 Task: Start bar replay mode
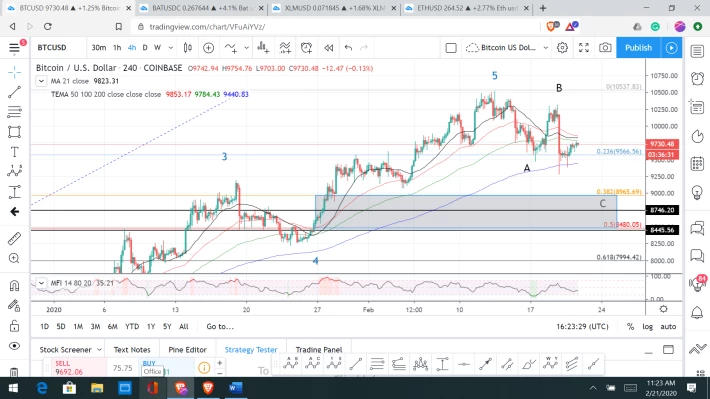click(x=329, y=48)
